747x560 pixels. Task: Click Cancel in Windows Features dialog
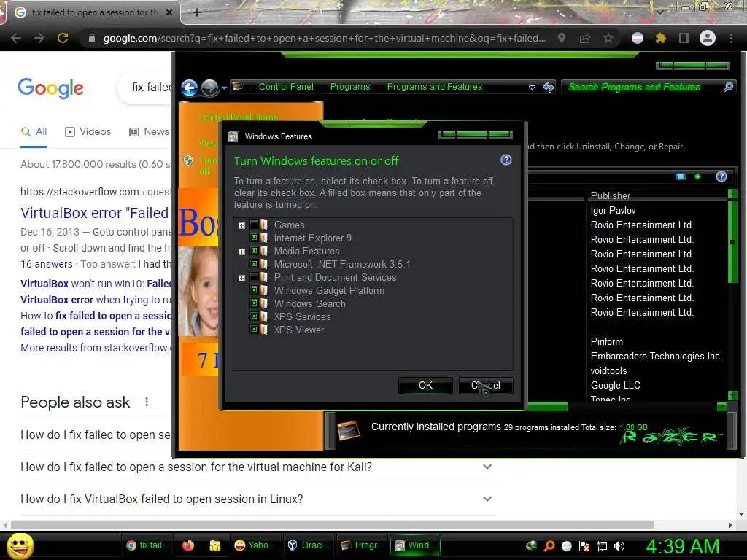tap(486, 385)
